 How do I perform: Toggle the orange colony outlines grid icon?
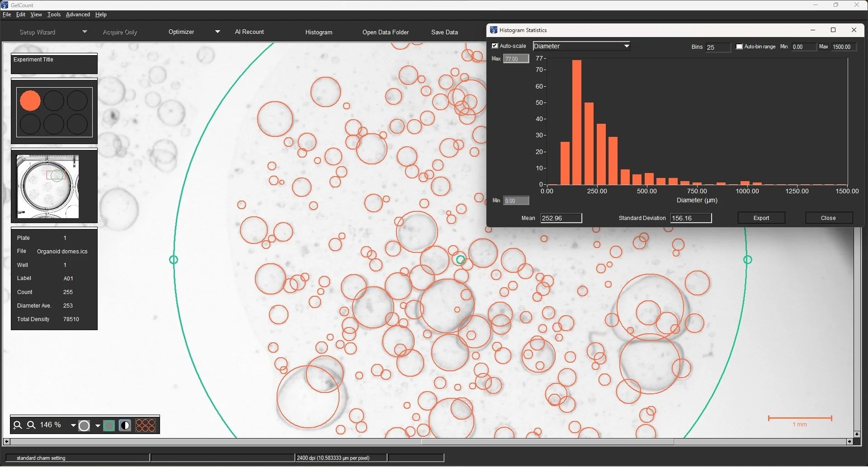click(x=146, y=425)
